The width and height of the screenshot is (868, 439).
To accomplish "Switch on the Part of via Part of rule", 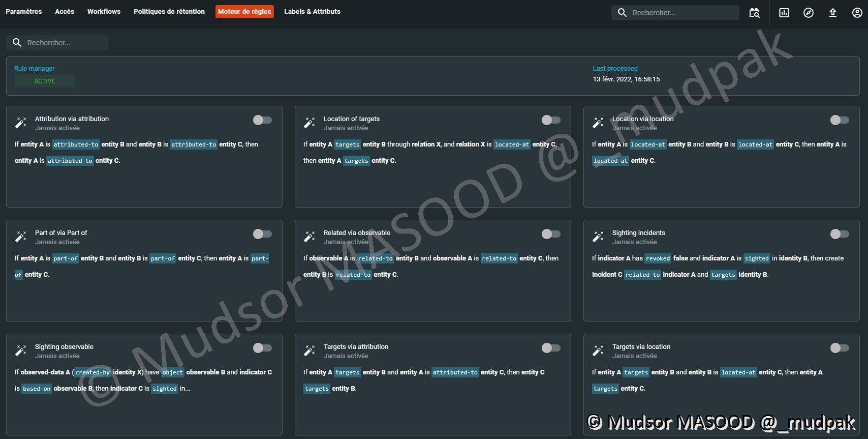I will click(x=262, y=234).
